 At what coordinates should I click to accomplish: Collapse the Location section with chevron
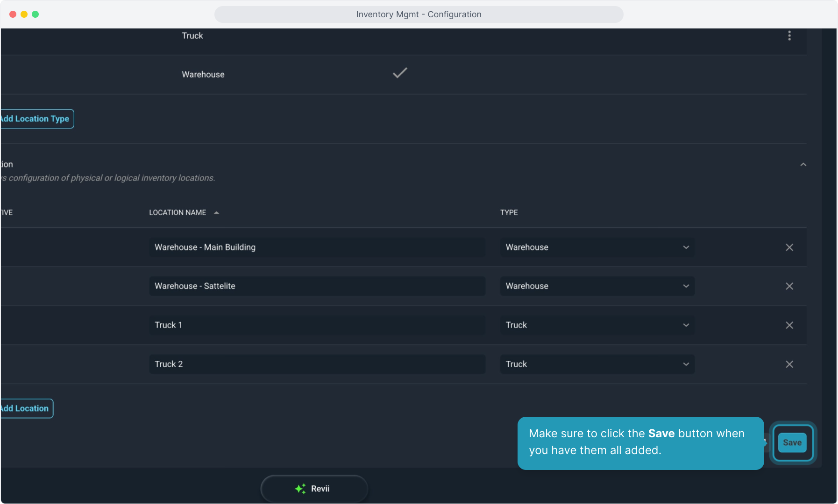tap(803, 165)
